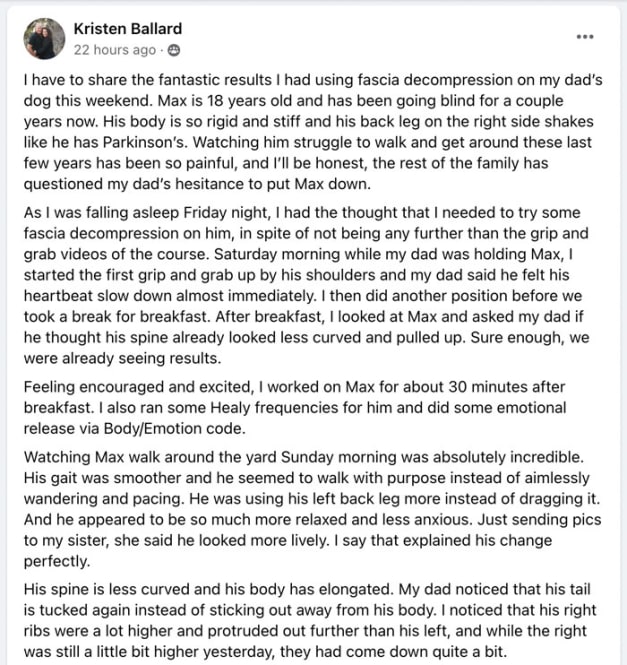The image size is (627, 665).
Task: Click the "22 hours ago" timestamp
Action: [115, 49]
